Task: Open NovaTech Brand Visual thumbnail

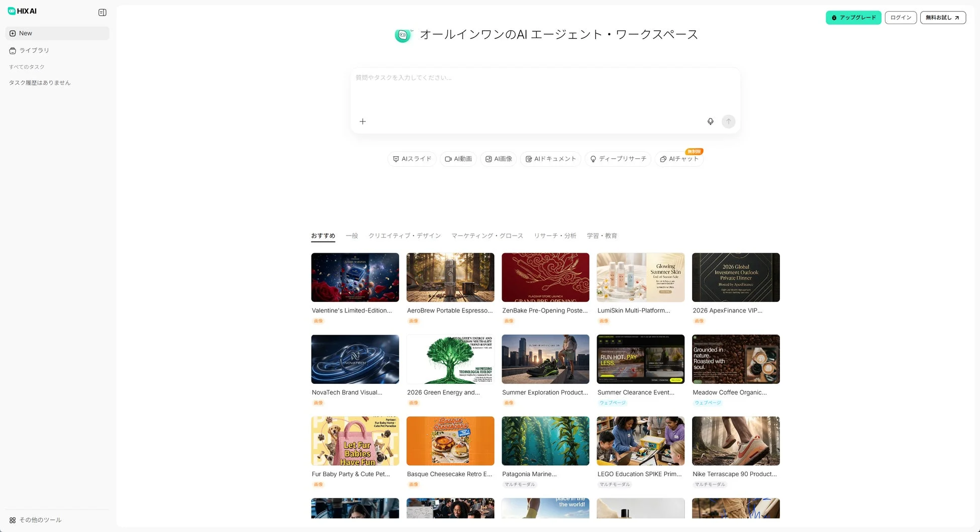Action: pos(355,359)
